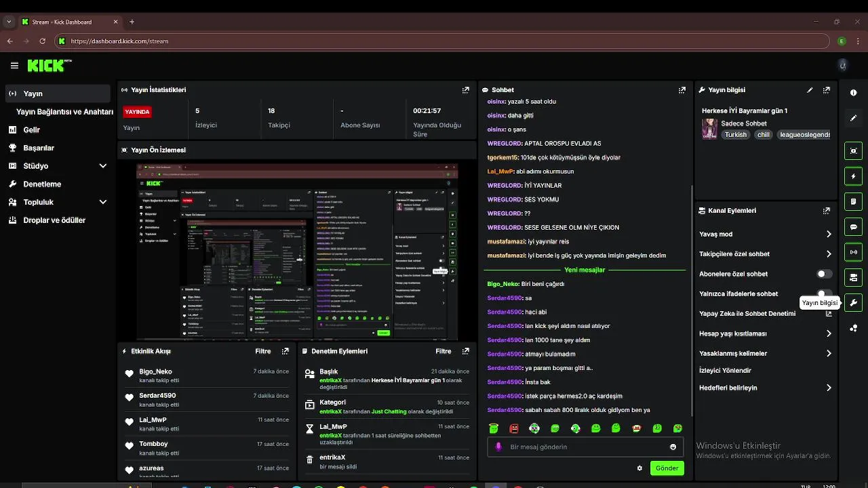Screen dimensions: 868x488
Task: Toggle the document mod-actions icon in right sidebar
Action: coord(853,201)
